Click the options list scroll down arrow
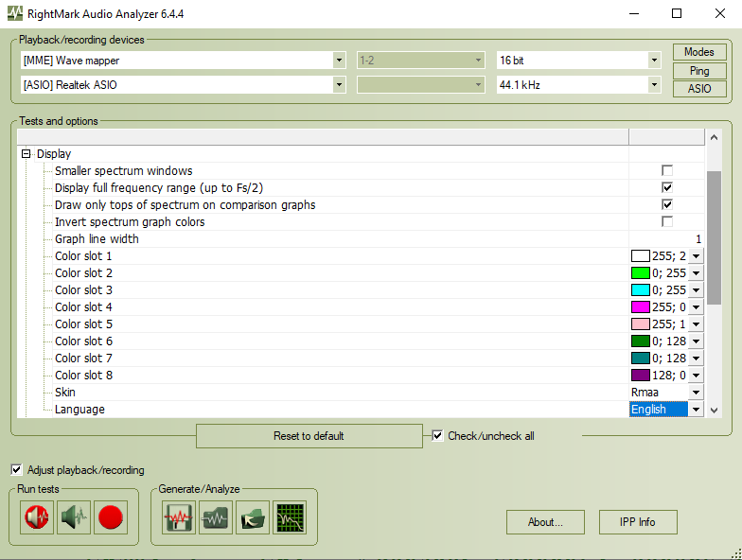This screenshot has height=560, width=742. click(x=714, y=411)
